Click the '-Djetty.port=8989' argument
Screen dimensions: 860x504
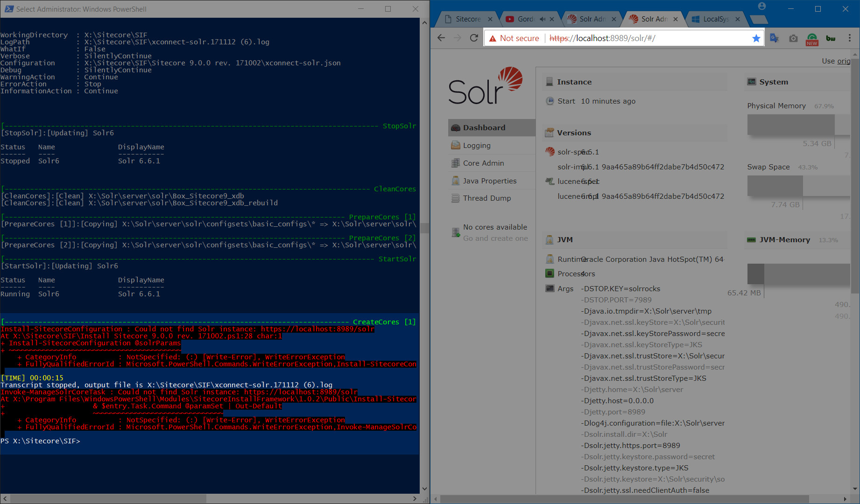pyautogui.click(x=613, y=412)
